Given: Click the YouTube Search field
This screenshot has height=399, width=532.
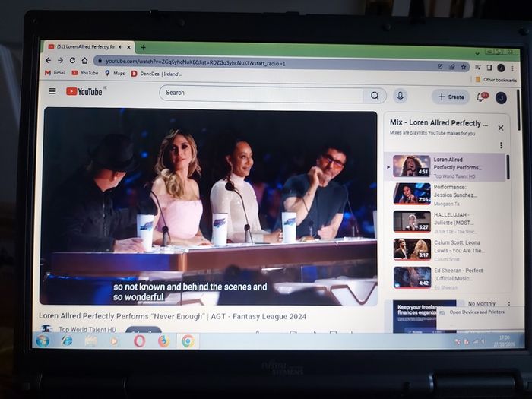Looking at the screenshot, I should point(261,94).
